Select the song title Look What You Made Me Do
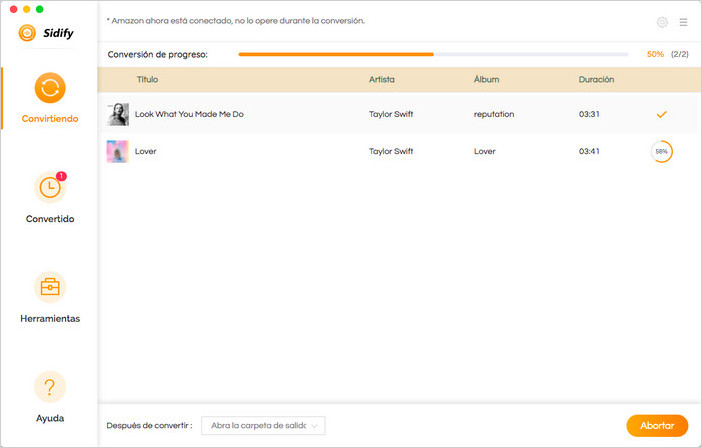702x448 pixels. pos(189,114)
